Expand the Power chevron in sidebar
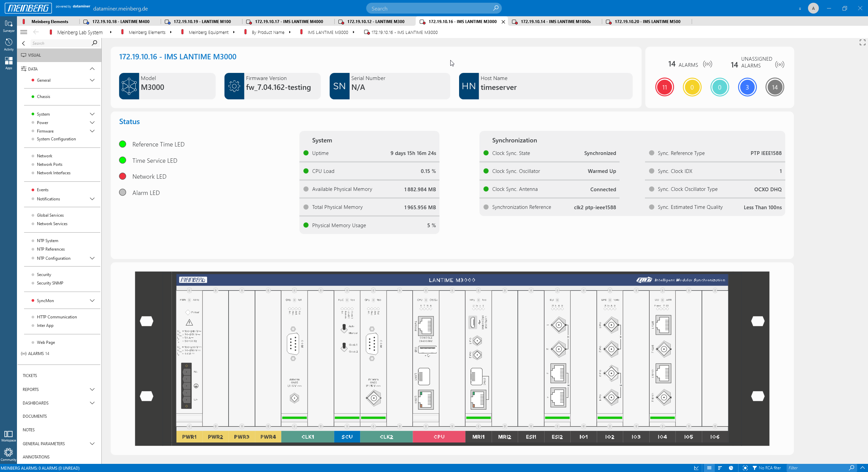The height and width of the screenshot is (472, 868). (x=92, y=123)
